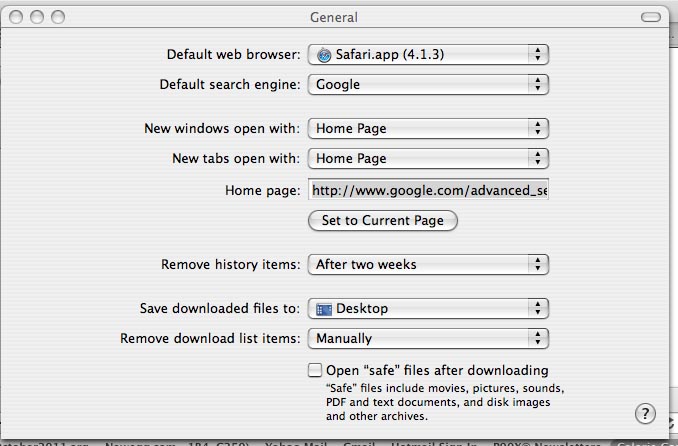
Task: Click the "Home page:" label
Action: [262, 190]
